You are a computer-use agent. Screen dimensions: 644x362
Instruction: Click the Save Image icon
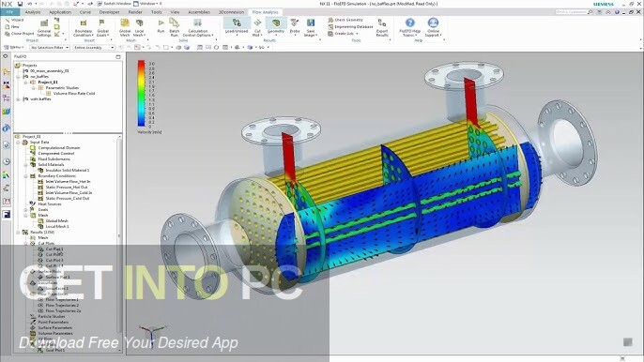[x=311, y=23]
